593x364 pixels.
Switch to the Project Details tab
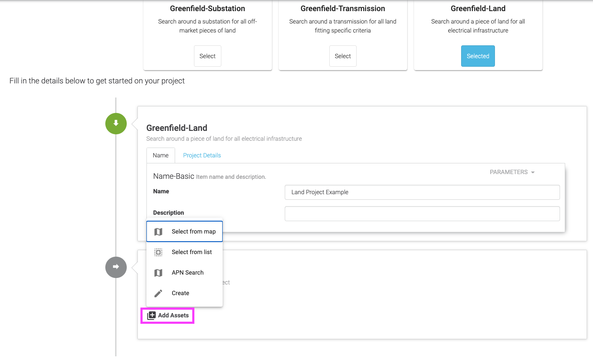tap(202, 155)
